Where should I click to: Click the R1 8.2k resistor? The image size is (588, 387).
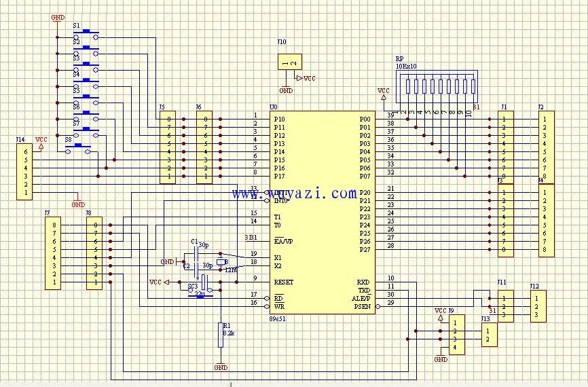pyautogui.click(x=219, y=334)
